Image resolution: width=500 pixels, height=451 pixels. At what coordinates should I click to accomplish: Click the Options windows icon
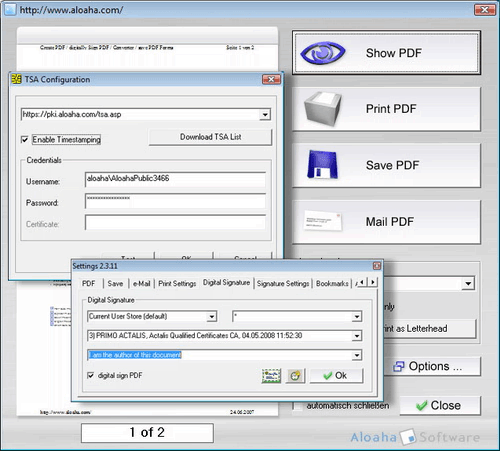point(399,366)
